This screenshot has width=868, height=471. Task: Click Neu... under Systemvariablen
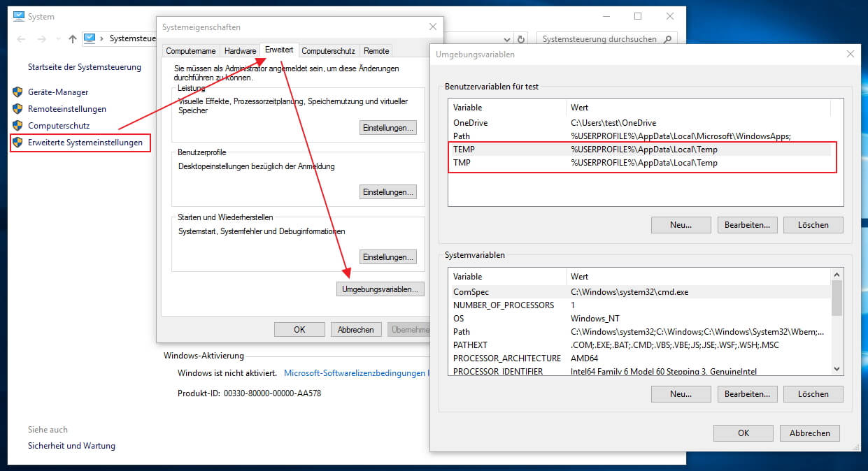click(681, 394)
